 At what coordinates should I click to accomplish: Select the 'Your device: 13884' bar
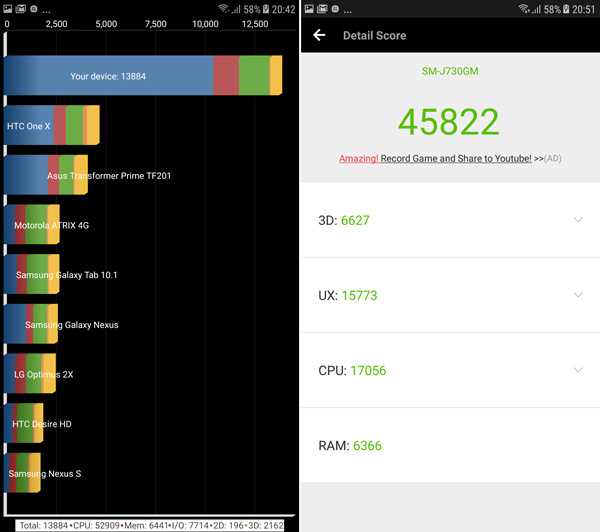click(x=142, y=76)
